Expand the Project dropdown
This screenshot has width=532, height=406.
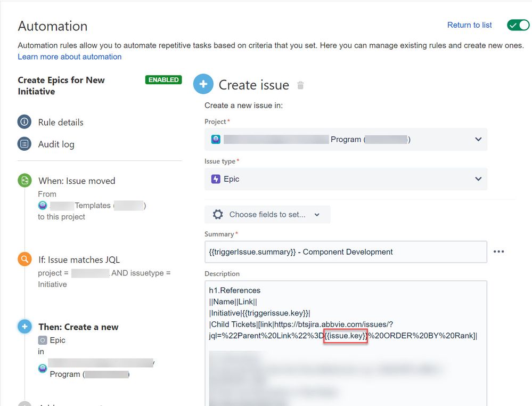point(478,139)
